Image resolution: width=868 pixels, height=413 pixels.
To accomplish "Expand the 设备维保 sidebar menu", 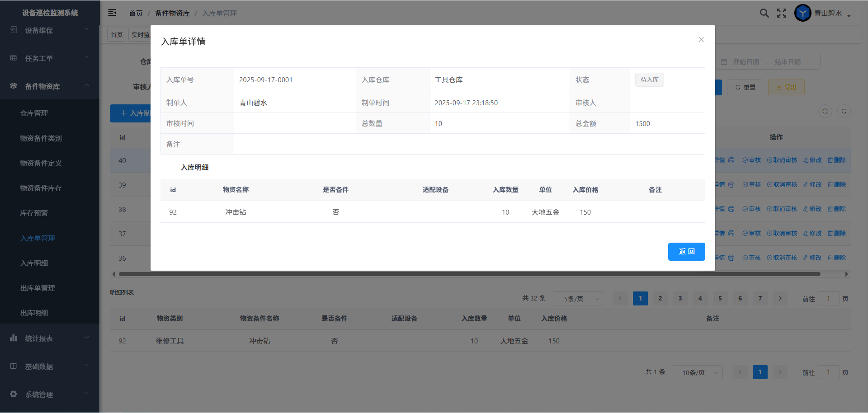I will [50, 30].
